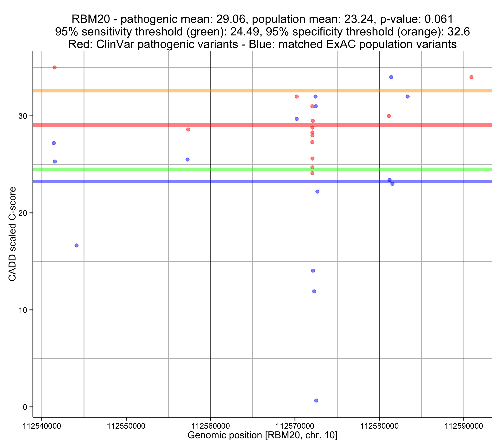
Task: Click the blue point near C-score 14
Action: coord(313,271)
